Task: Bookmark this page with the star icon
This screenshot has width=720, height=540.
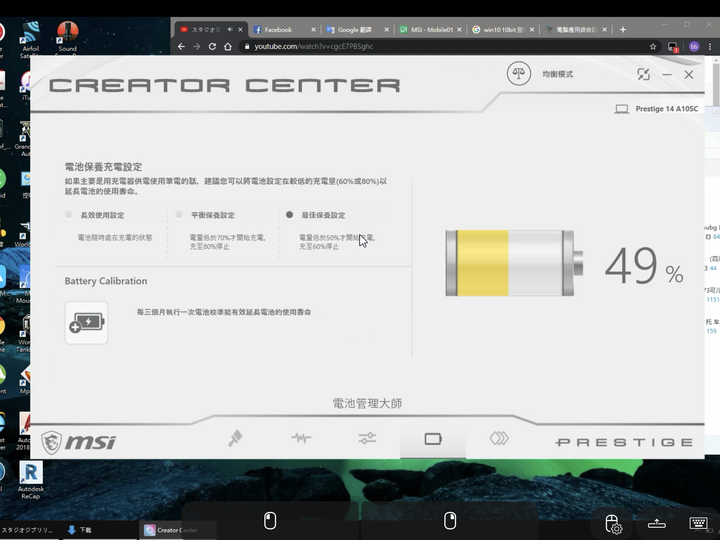Action: click(x=652, y=46)
